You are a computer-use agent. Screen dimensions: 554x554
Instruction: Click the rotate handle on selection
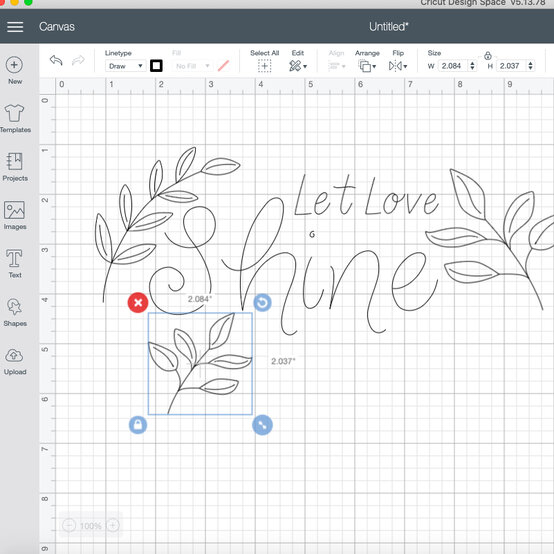(x=263, y=303)
